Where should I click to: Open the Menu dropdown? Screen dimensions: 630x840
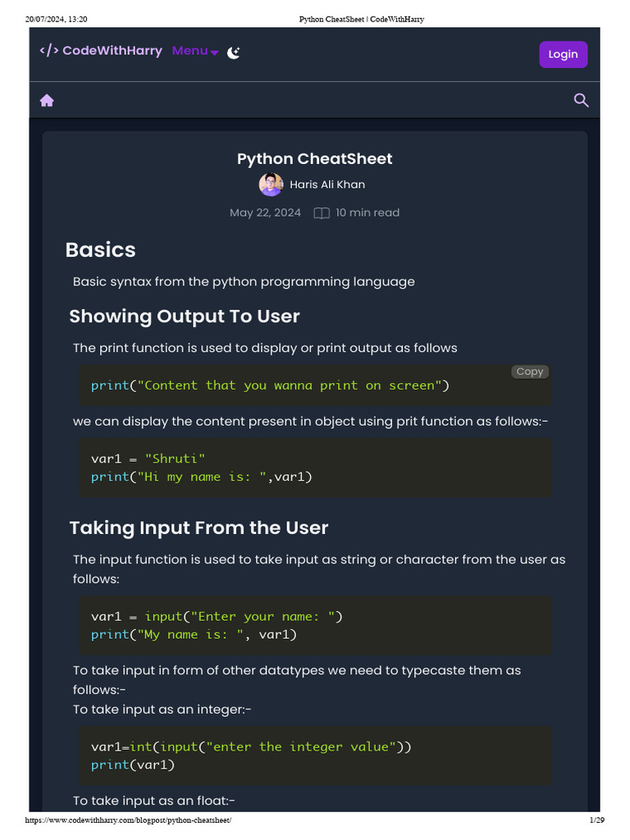[195, 51]
